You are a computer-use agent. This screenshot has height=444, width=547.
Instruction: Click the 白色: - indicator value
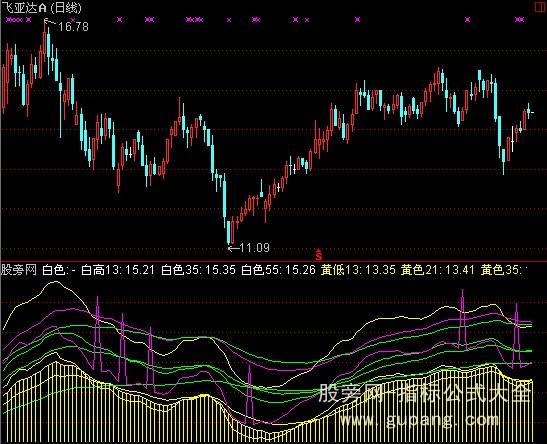pyautogui.click(x=59, y=270)
